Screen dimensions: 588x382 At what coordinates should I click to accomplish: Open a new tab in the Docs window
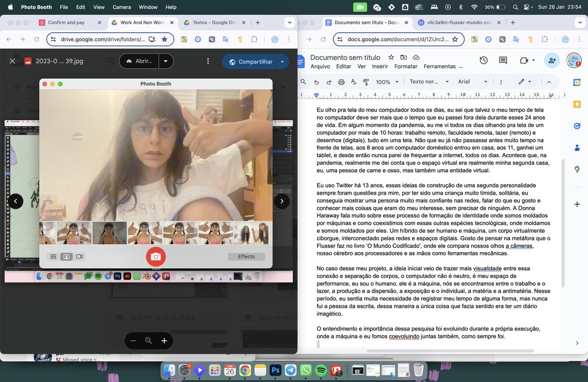tap(513, 23)
